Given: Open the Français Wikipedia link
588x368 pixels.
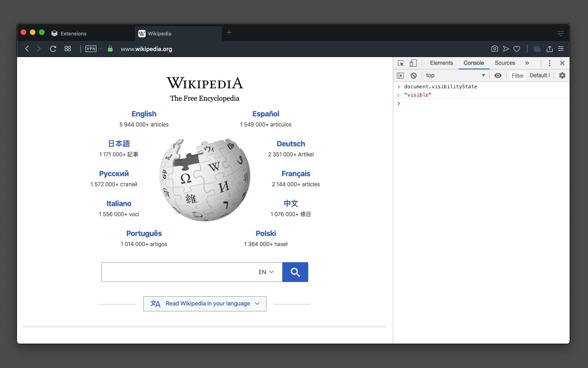Looking at the screenshot, I should click(296, 173).
